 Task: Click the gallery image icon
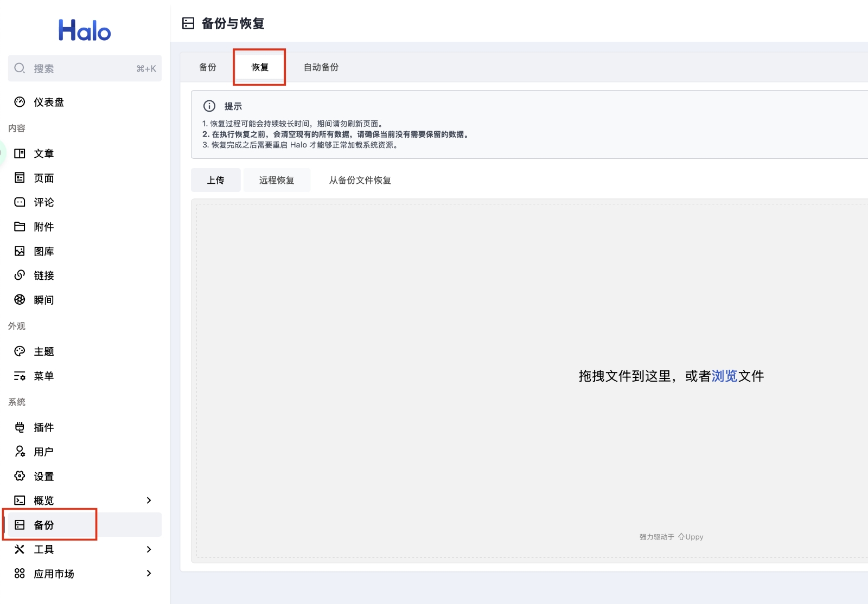pyautogui.click(x=20, y=251)
